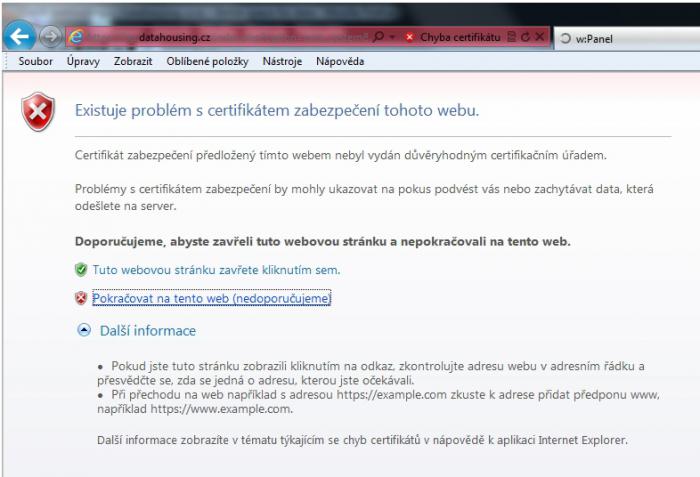Open the Nástroje menu
Screen dimensions: 700x477
coord(282,61)
